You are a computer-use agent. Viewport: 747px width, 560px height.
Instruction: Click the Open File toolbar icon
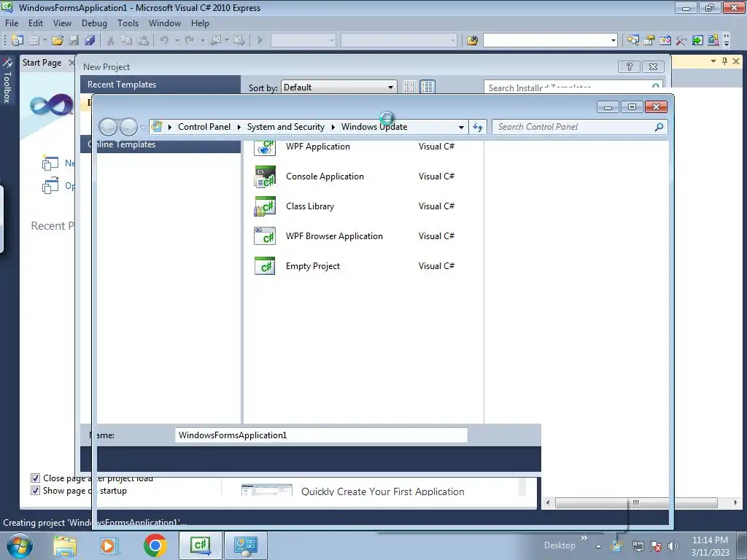coord(58,41)
